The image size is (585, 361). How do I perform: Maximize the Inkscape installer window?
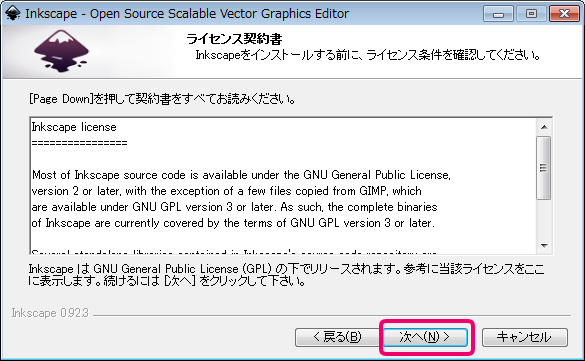coord(531,14)
